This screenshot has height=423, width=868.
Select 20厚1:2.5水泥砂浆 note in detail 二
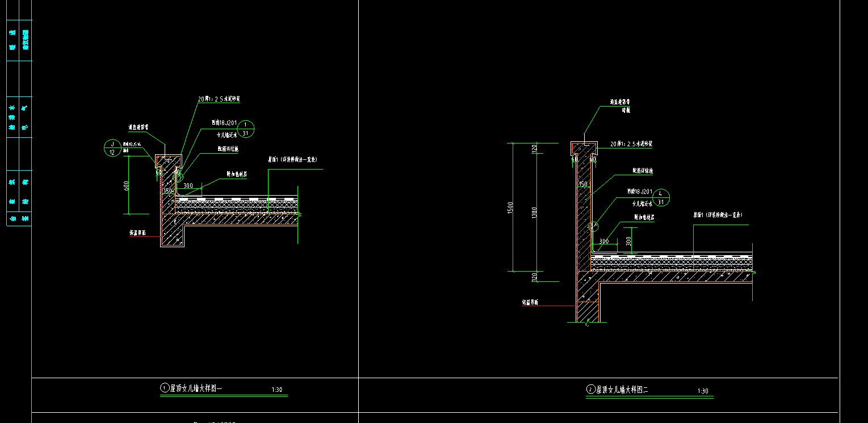pos(631,144)
